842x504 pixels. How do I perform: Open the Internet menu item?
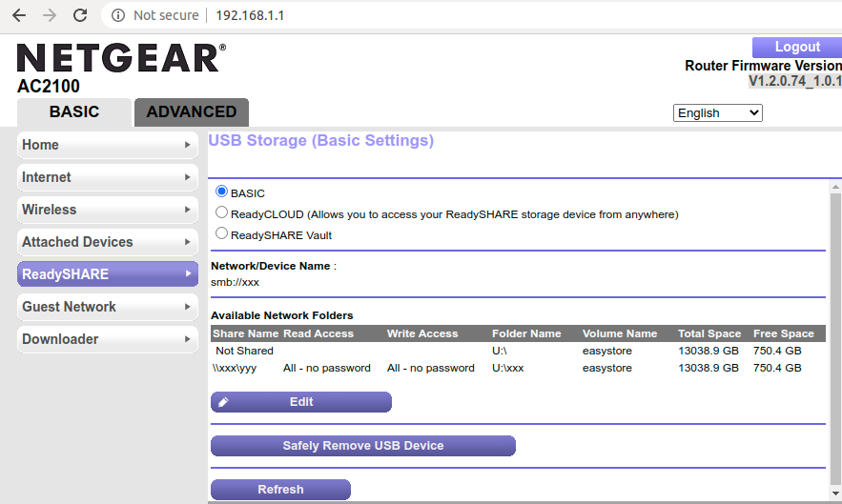tap(108, 177)
